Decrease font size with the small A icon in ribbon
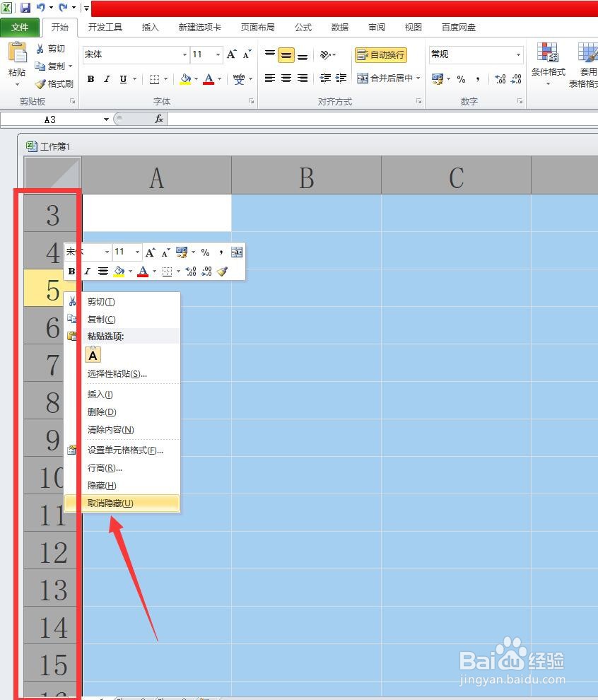Viewport: 598px width, 700px height. (247, 54)
